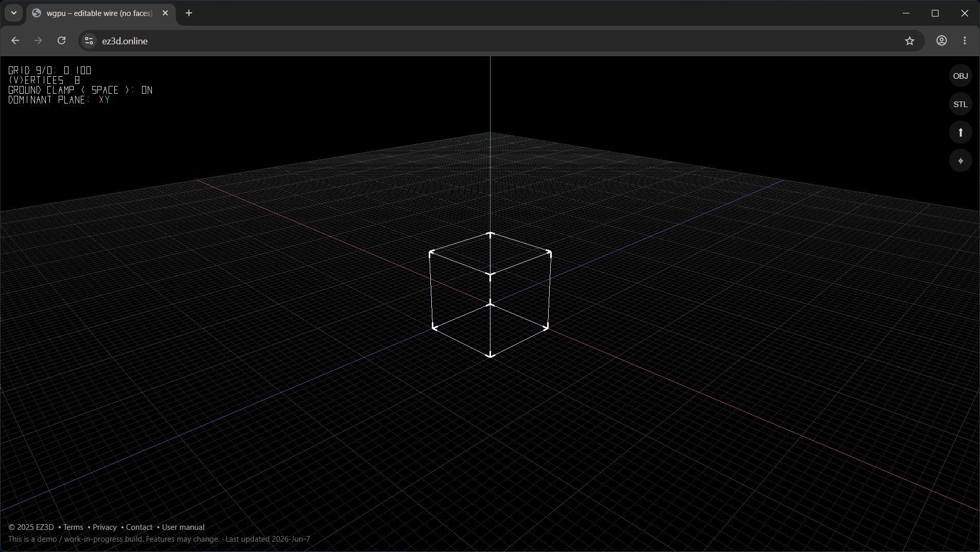This screenshot has width=980, height=552.
Task: Close the wgpu editable wire tab
Action: [165, 13]
